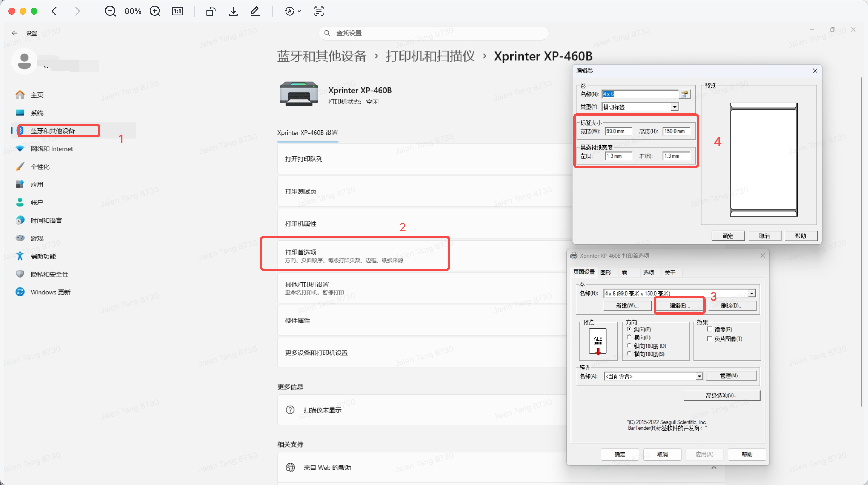This screenshot has width=868, height=485.
Task: Select landscape 横向(L) orientation
Action: [629, 337]
